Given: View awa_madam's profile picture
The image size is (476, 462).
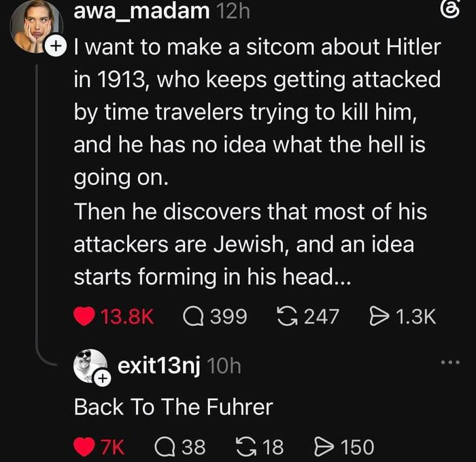Looking at the screenshot, I should click(x=37, y=27).
